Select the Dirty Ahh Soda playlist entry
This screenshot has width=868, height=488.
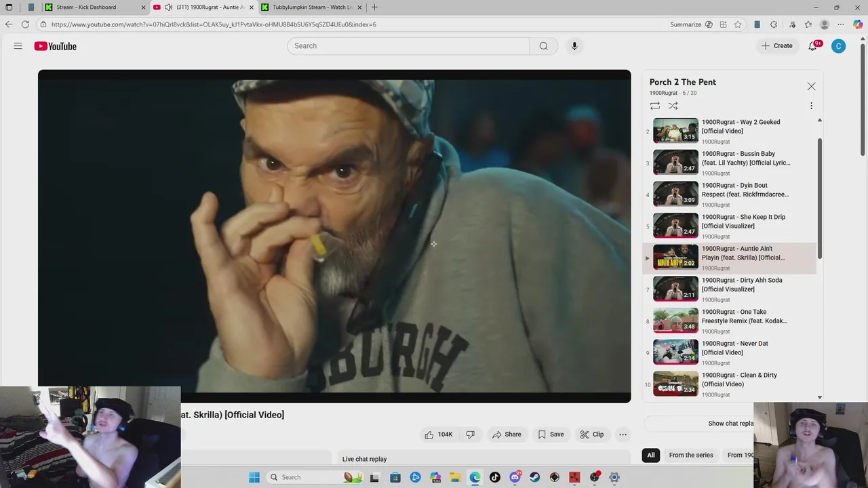(730, 289)
